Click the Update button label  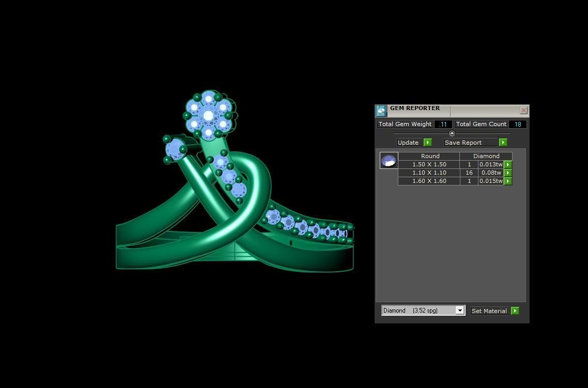408,143
